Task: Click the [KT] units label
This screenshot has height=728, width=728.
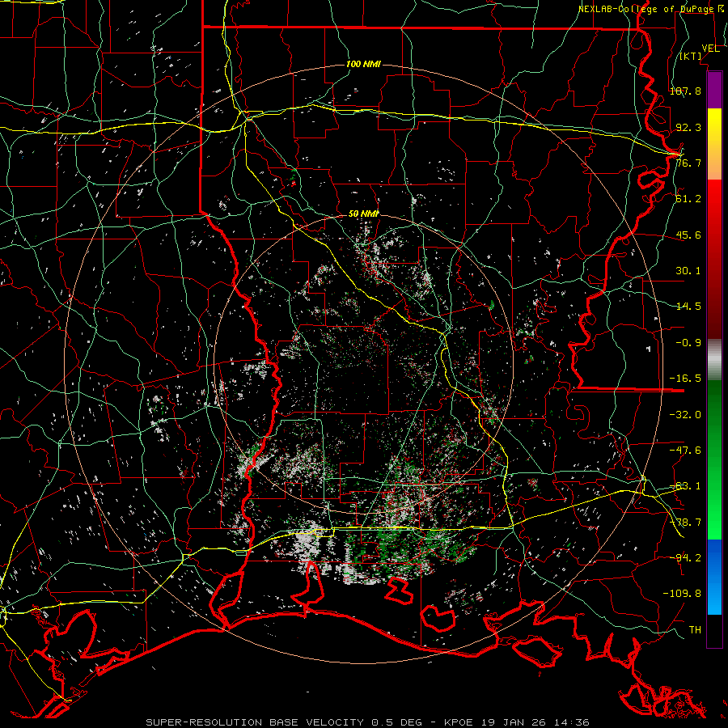Action: [x=691, y=56]
